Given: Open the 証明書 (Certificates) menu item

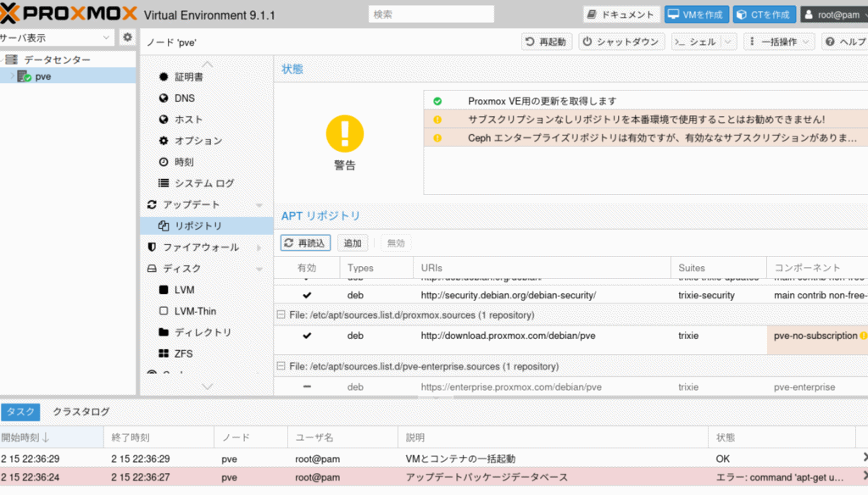Looking at the screenshot, I should [188, 76].
